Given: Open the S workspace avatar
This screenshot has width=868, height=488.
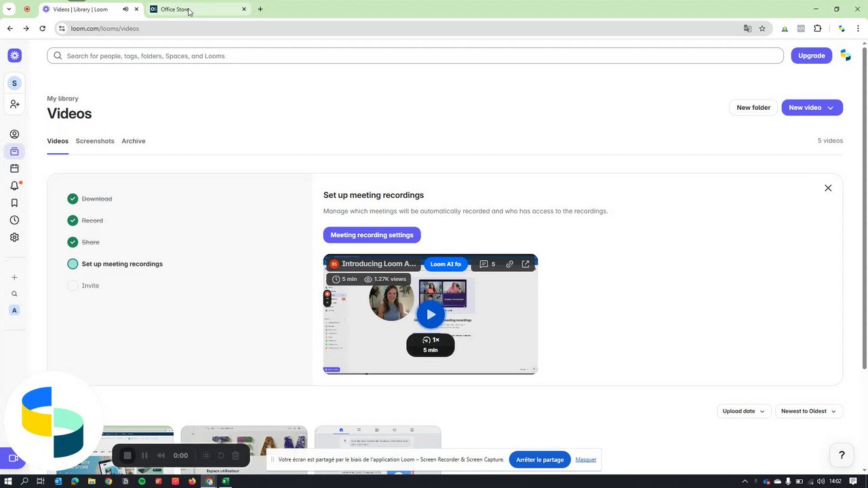Looking at the screenshot, I should tap(14, 83).
